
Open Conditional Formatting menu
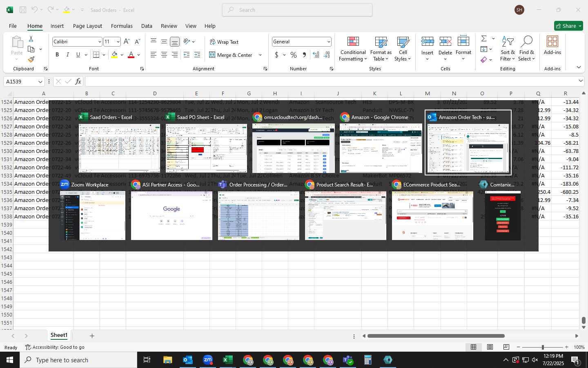(x=353, y=49)
